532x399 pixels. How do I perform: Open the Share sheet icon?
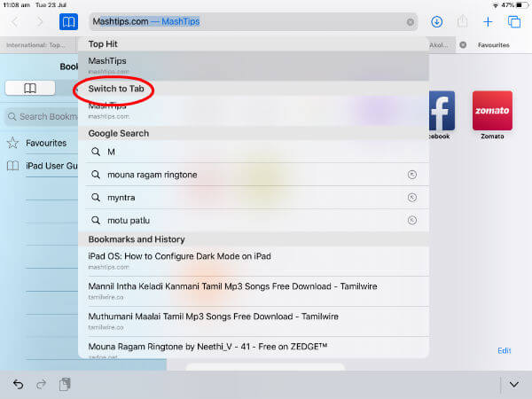(462, 22)
